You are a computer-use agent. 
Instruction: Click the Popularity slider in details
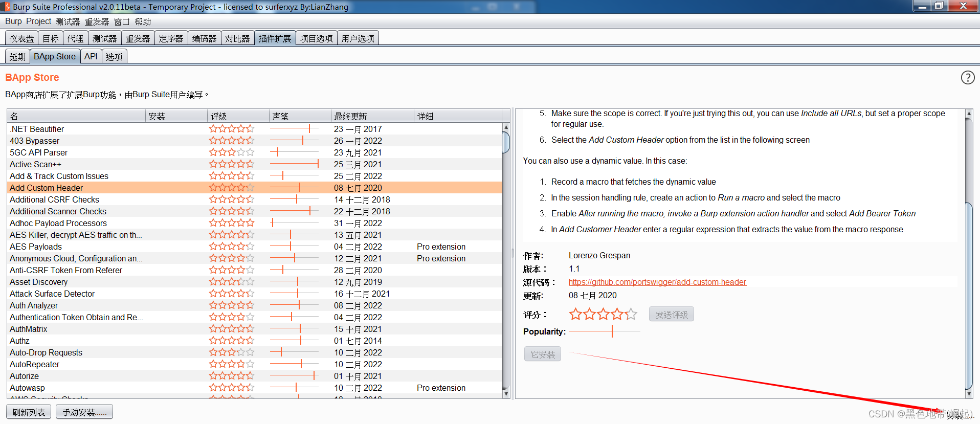[604, 331]
